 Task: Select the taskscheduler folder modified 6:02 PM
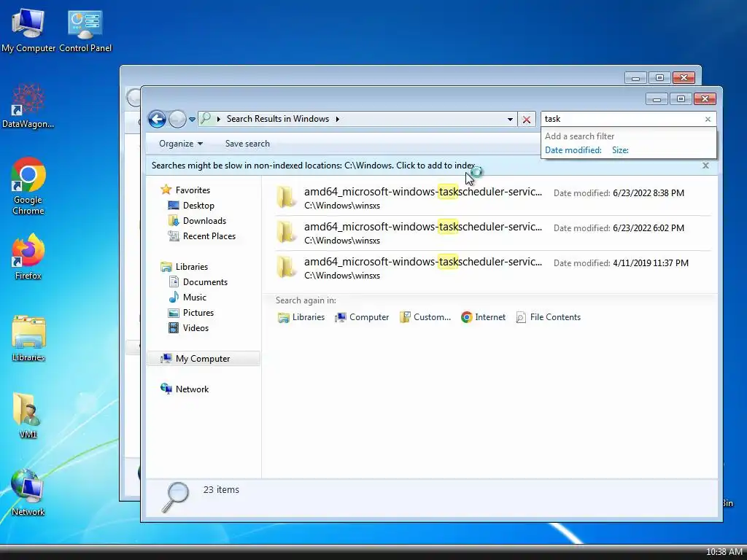[492, 233]
